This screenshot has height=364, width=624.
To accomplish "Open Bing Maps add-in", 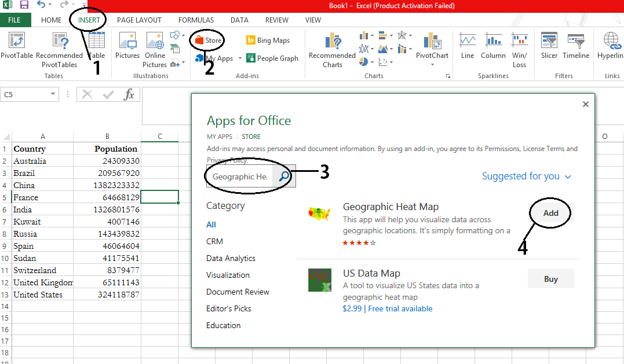I will point(268,41).
